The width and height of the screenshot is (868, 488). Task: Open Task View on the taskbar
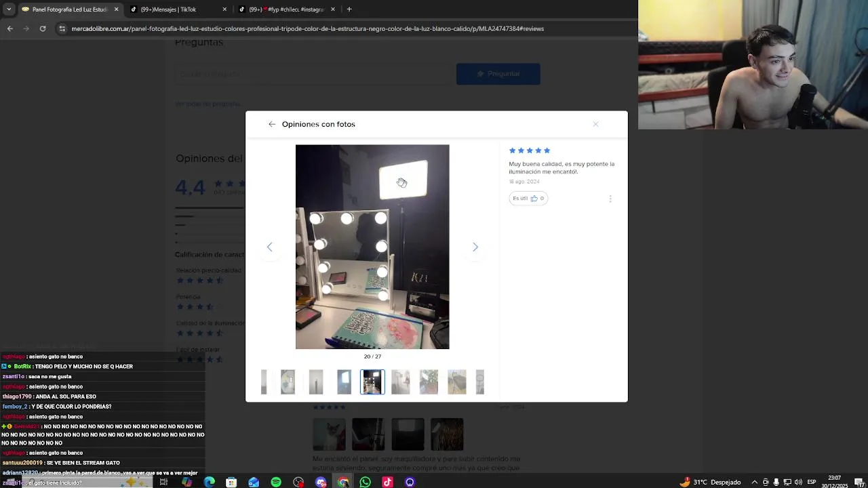click(x=163, y=482)
